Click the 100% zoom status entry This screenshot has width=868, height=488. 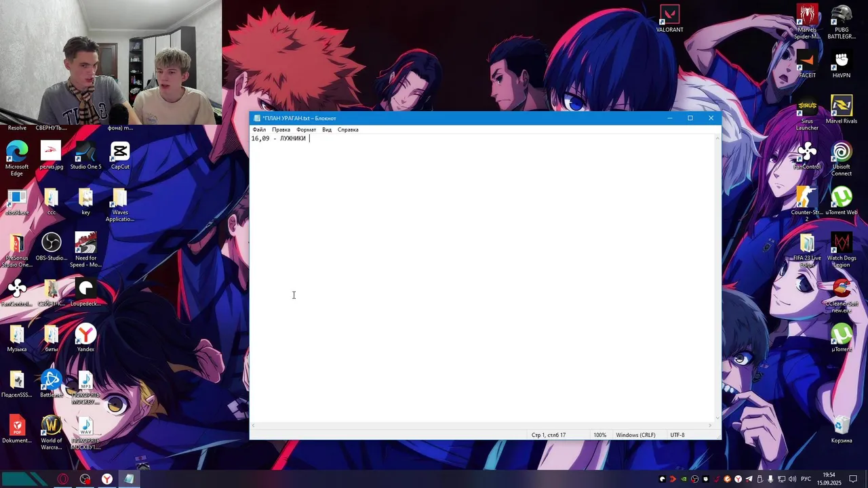600,435
